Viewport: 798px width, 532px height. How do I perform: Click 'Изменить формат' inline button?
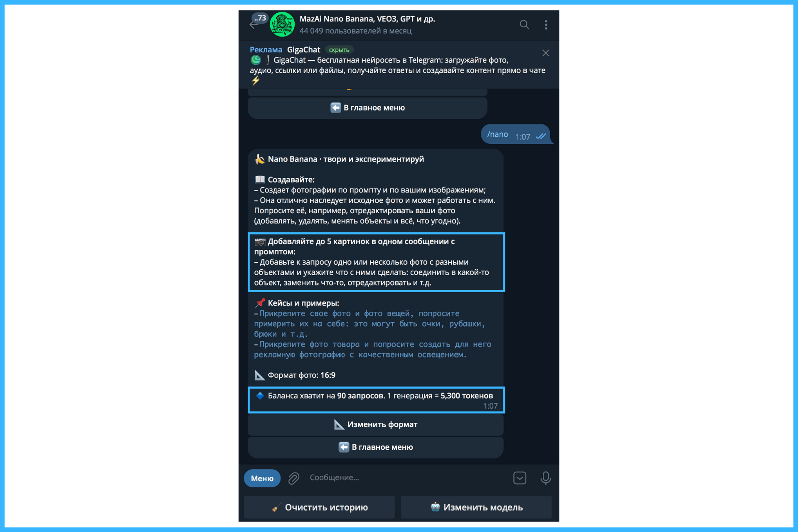(x=376, y=425)
